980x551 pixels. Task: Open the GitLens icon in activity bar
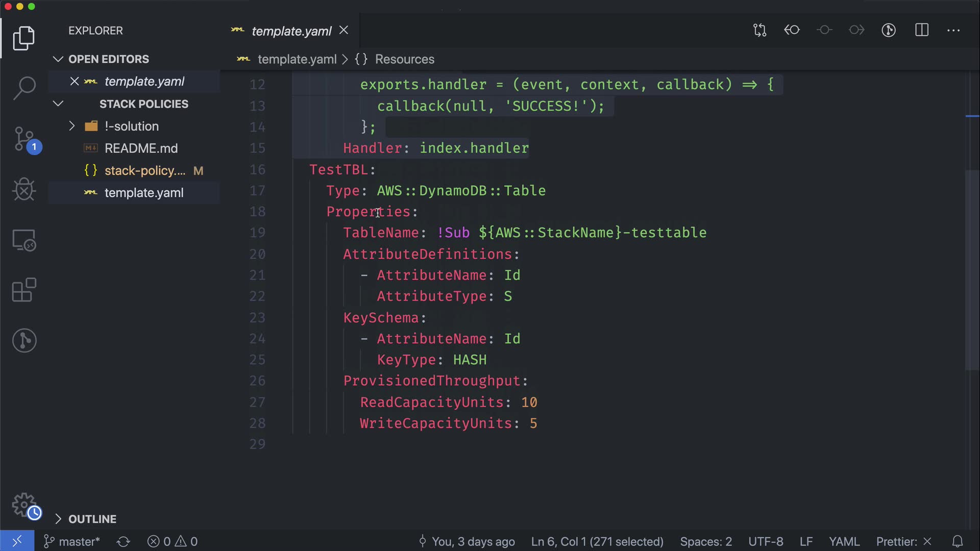coord(24,340)
